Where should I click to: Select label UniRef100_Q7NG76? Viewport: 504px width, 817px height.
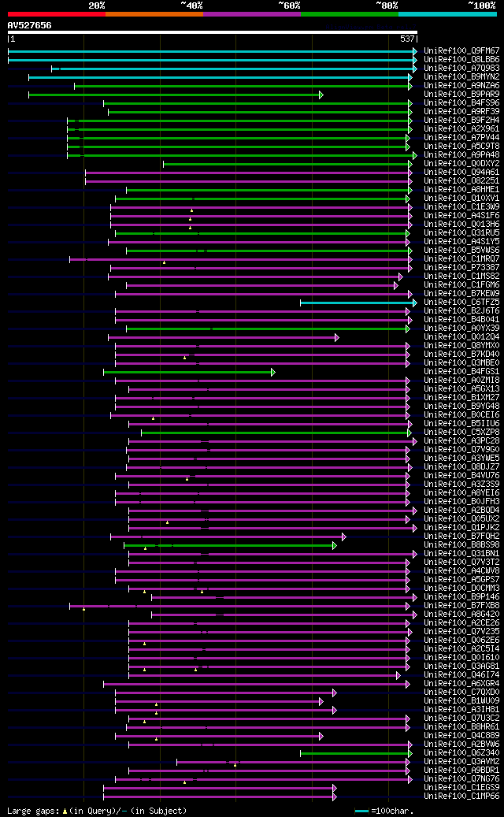click(461, 779)
